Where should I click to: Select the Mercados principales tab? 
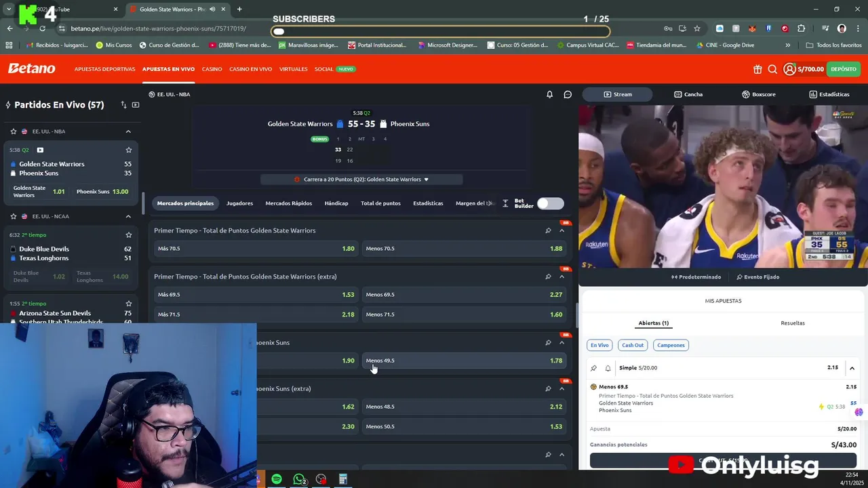pos(185,203)
